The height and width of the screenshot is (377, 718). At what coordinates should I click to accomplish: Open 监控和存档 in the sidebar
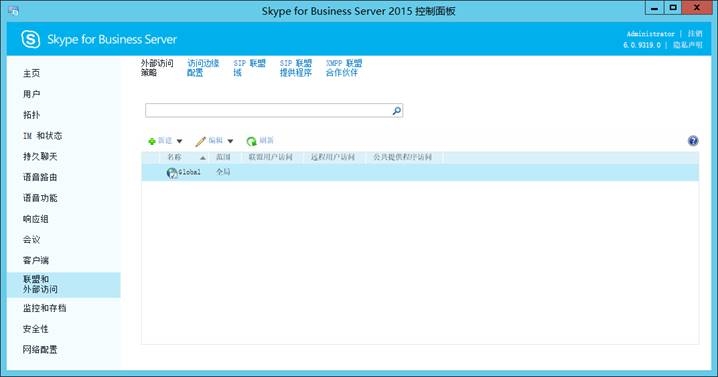[44, 308]
